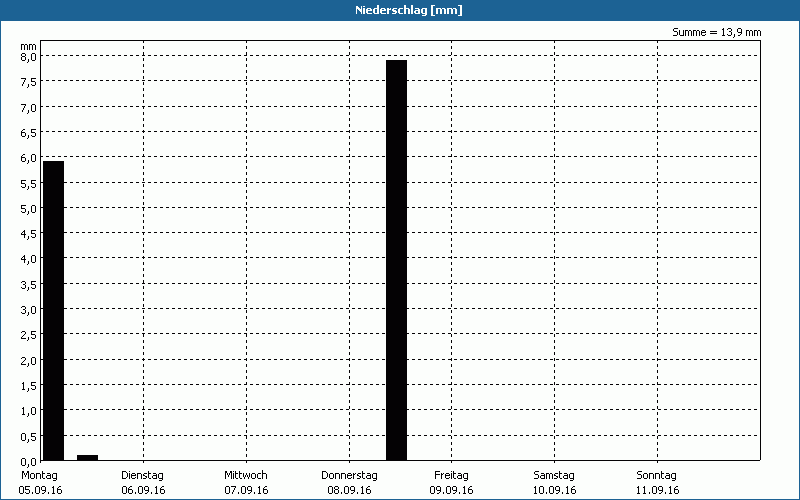Click the 2,5 y-axis value
Screen dimensions: 800x500
point(29,335)
